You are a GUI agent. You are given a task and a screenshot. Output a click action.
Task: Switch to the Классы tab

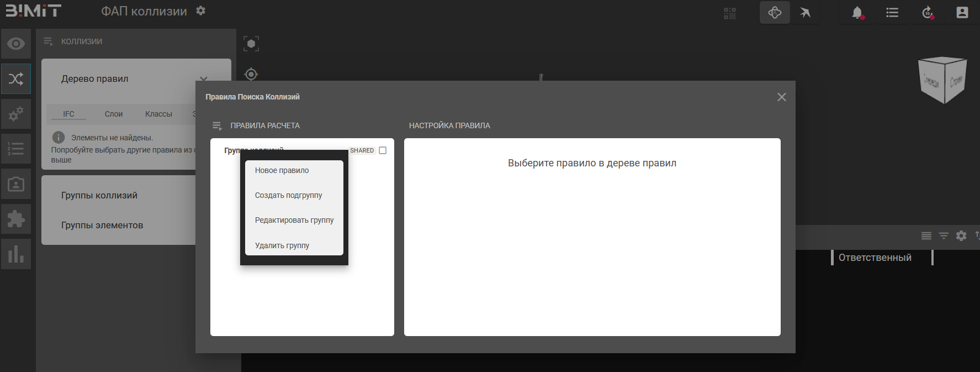(x=158, y=114)
